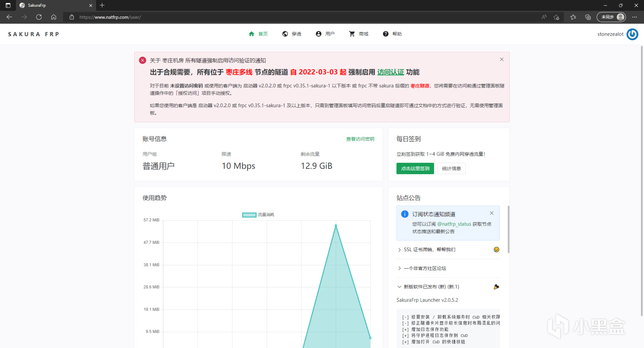Open the 穿透 navigation menu
Image resolution: width=644 pixels, height=348 pixels.
(292, 34)
